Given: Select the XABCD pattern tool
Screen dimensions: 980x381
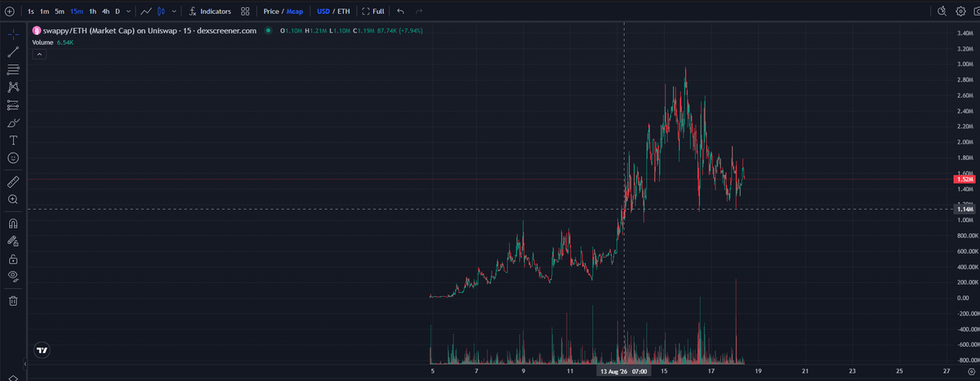Looking at the screenshot, I should point(13,86).
